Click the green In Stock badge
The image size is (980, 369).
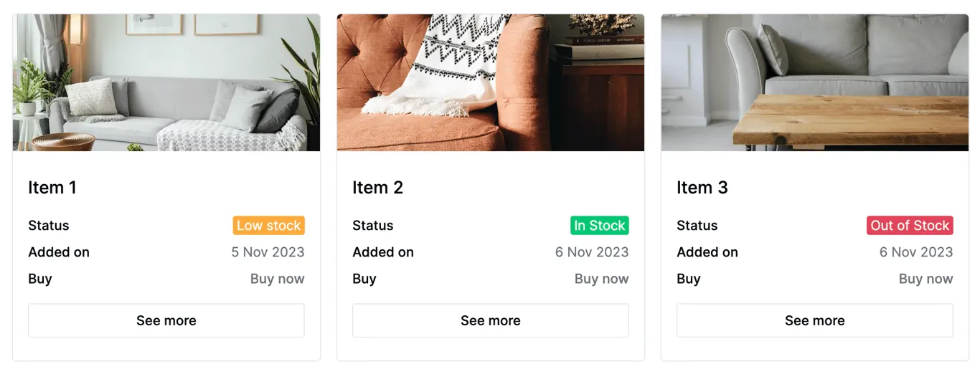click(600, 226)
